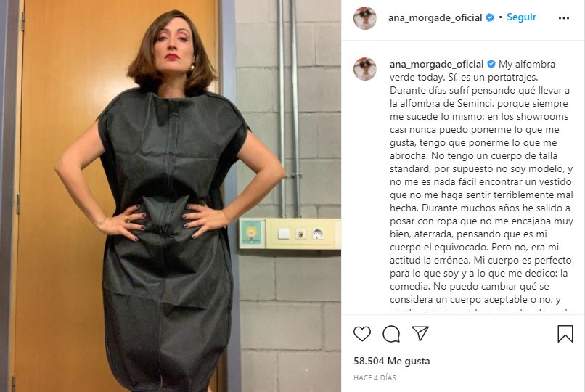Image resolution: width=585 pixels, height=392 pixels.
Task: Open ana_morgade_oficial profile from header username
Action: [435, 18]
